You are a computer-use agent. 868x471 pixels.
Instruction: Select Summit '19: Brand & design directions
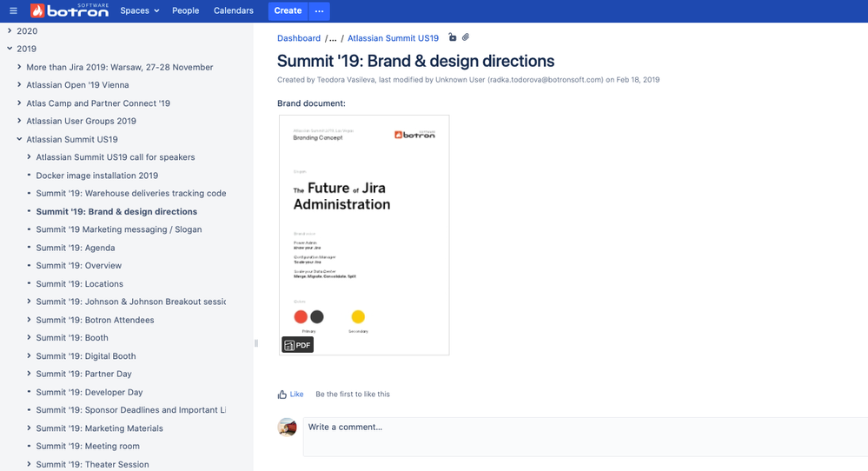click(116, 211)
